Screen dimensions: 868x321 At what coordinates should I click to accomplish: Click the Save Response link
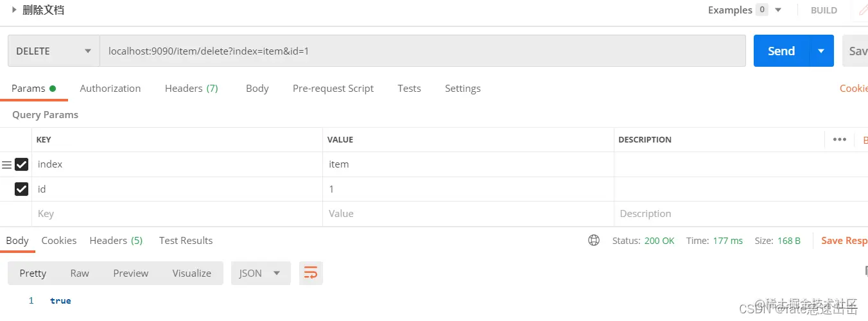click(844, 240)
